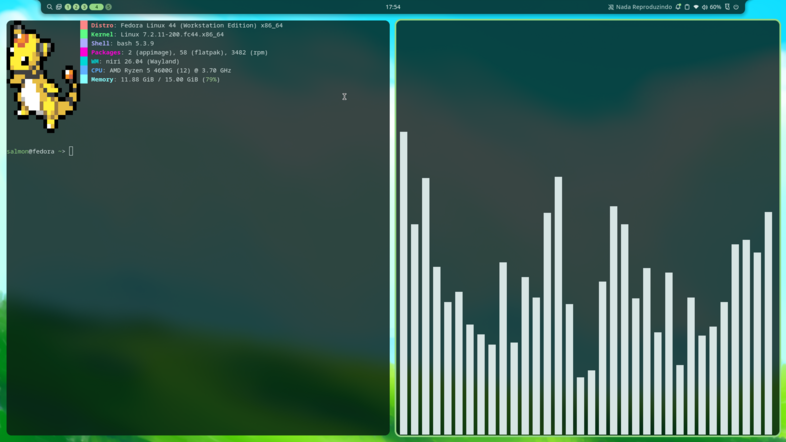
Task: Click the 60% volume level text
Action: [715, 7]
